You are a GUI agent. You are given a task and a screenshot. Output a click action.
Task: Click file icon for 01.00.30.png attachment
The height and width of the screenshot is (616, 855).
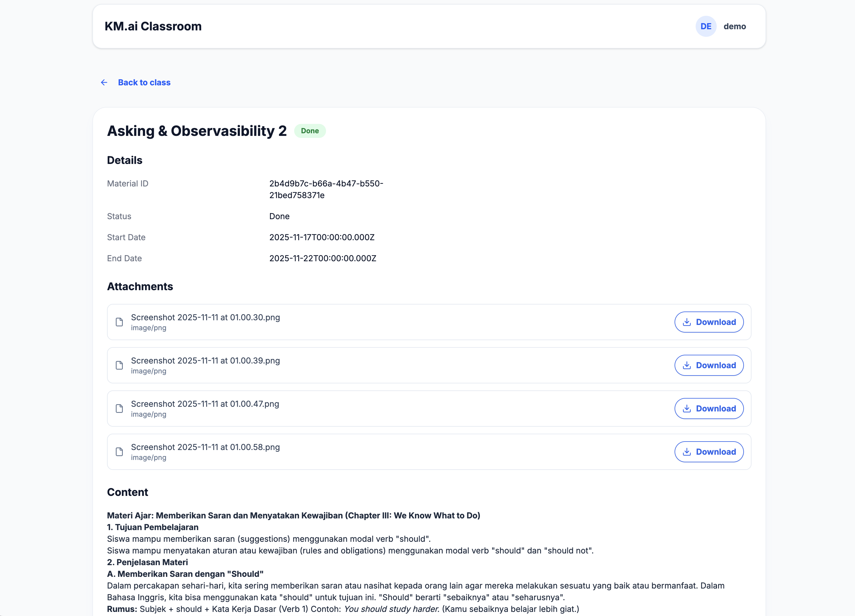pyautogui.click(x=119, y=322)
